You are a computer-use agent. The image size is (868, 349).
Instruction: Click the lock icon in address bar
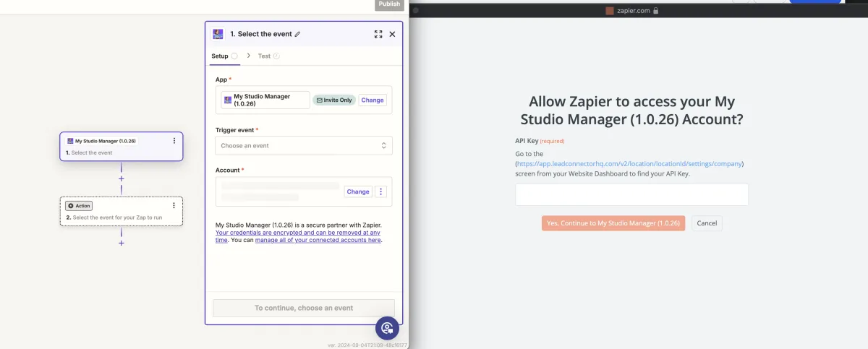pyautogui.click(x=656, y=11)
